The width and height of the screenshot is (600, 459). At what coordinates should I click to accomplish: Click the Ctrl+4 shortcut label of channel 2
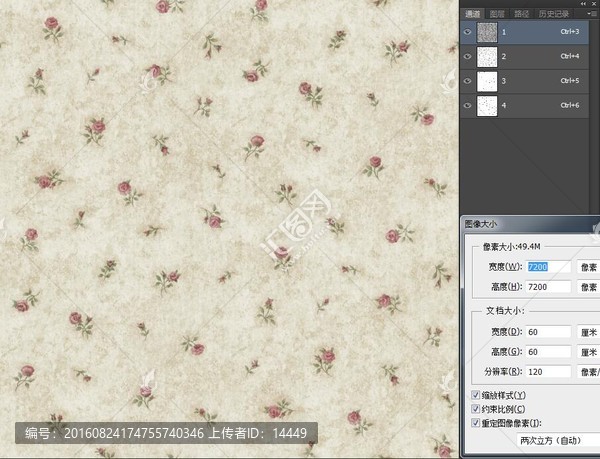(570, 57)
